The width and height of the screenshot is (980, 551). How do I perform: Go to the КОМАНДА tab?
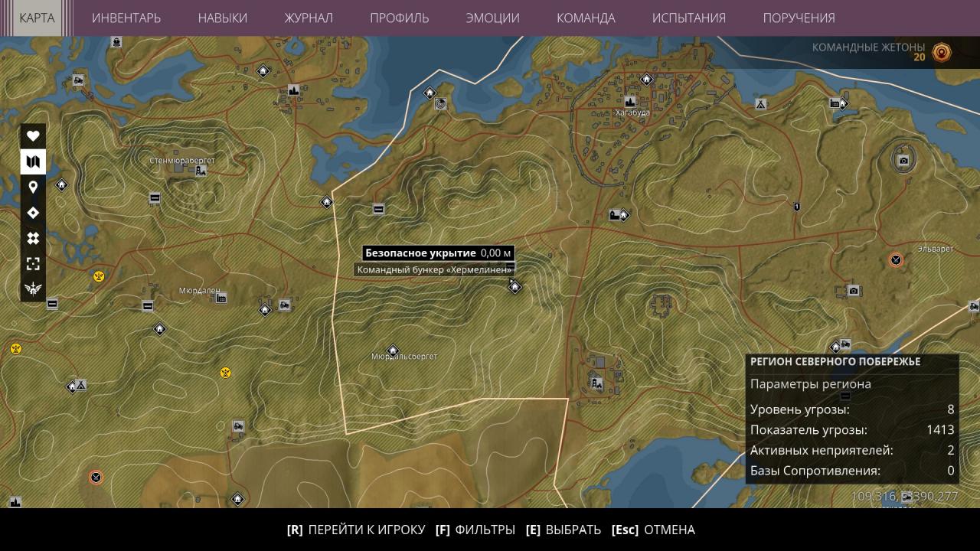tap(586, 18)
